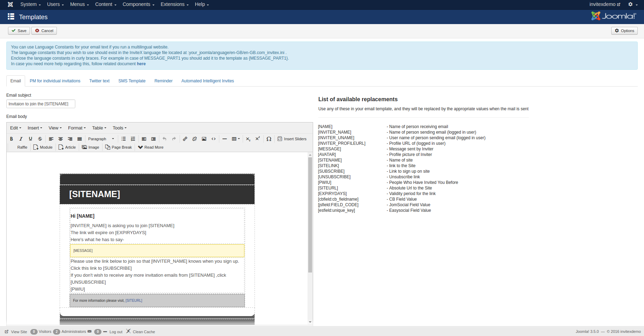Toggle strikethrough formatting
The image size is (644, 336).
(40, 139)
